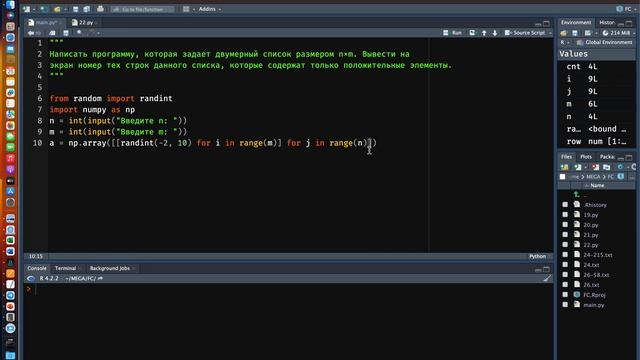Open the memory usage 214 MiB dropdown
This screenshot has width=640, height=360.
618,33
